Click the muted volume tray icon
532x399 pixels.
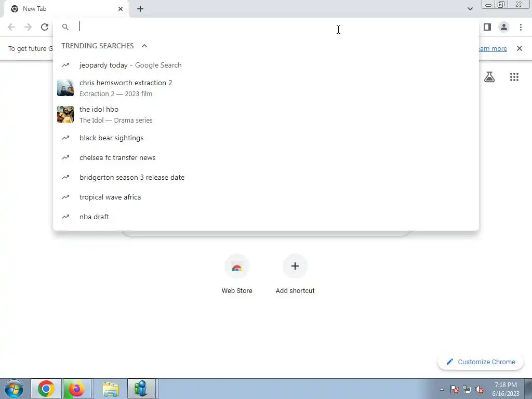[x=480, y=389]
